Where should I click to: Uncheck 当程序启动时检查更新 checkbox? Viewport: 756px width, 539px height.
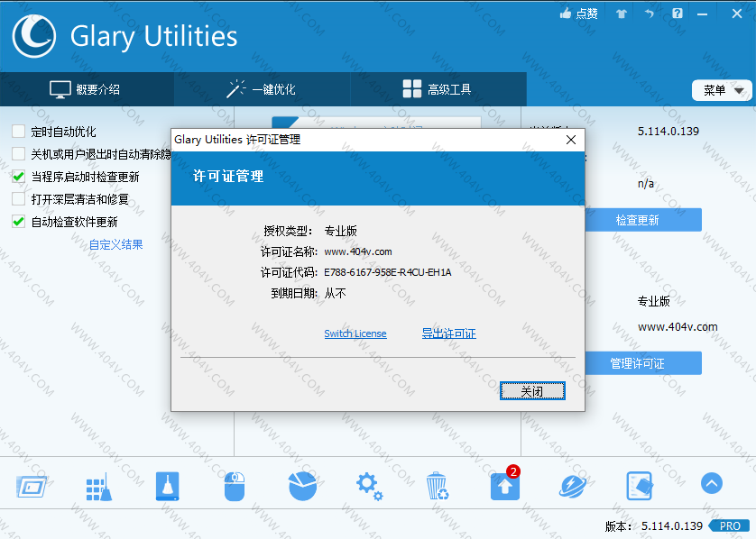pos(19,177)
